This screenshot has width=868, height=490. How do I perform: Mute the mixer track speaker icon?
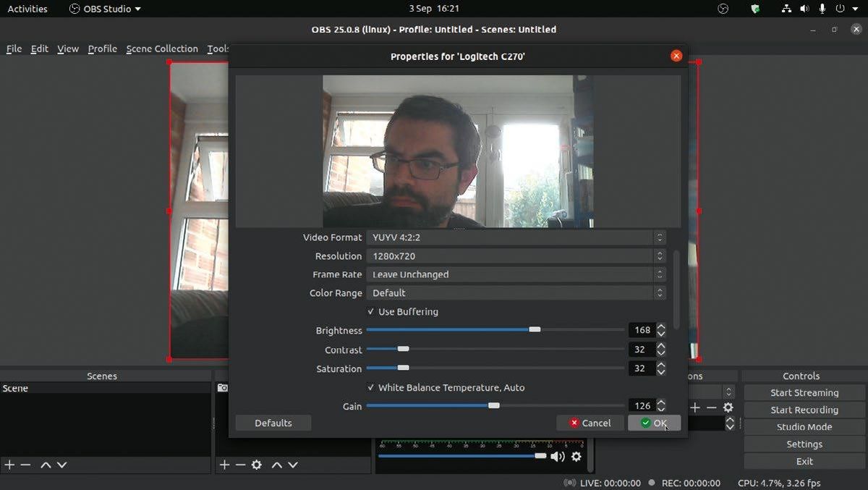(558, 456)
